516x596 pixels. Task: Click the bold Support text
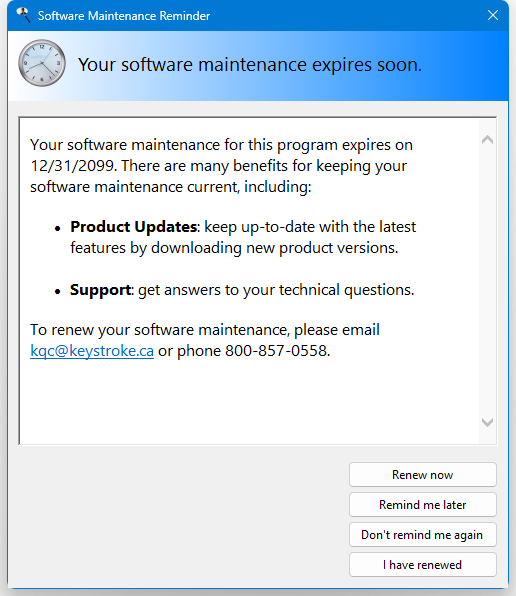(100, 290)
